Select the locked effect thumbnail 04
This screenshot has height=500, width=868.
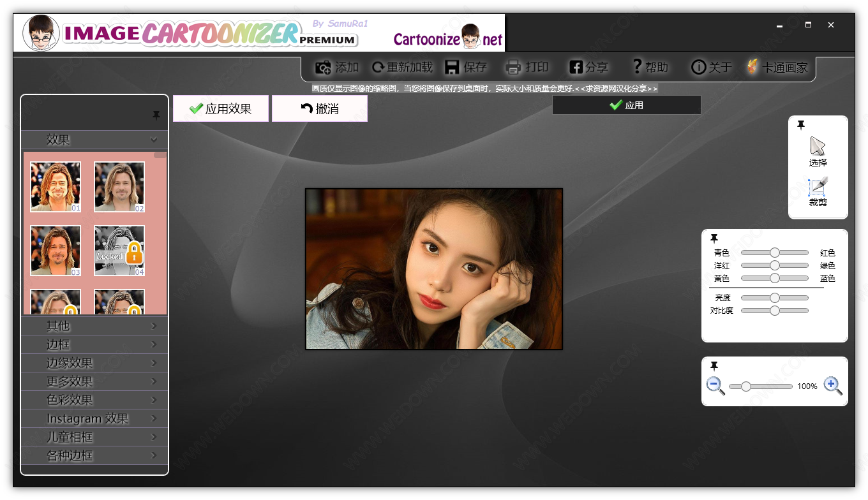click(x=119, y=251)
